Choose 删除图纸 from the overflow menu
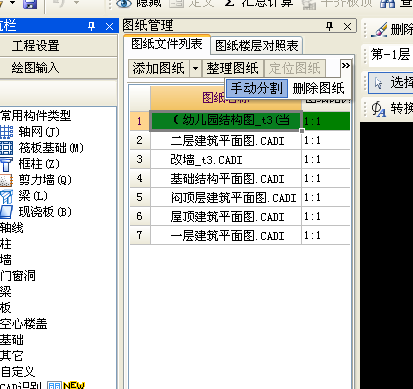The width and height of the screenshot is (413, 389). click(x=319, y=88)
